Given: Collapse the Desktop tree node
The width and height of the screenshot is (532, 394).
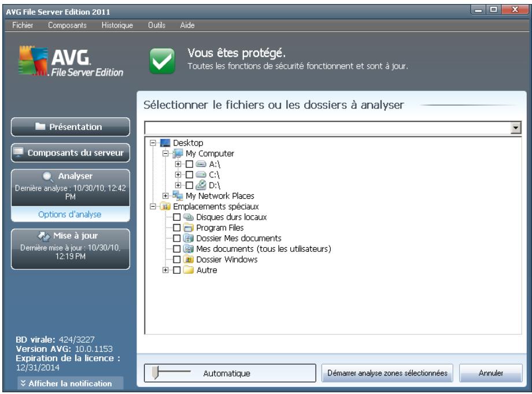Looking at the screenshot, I should (153, 143).
